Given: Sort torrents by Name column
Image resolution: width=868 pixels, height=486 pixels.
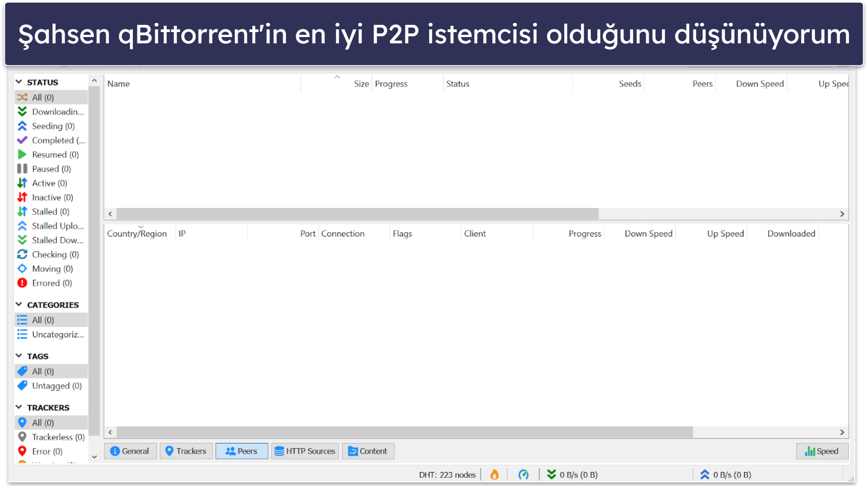Looking at the screenshot, I should tap(203, 84).
